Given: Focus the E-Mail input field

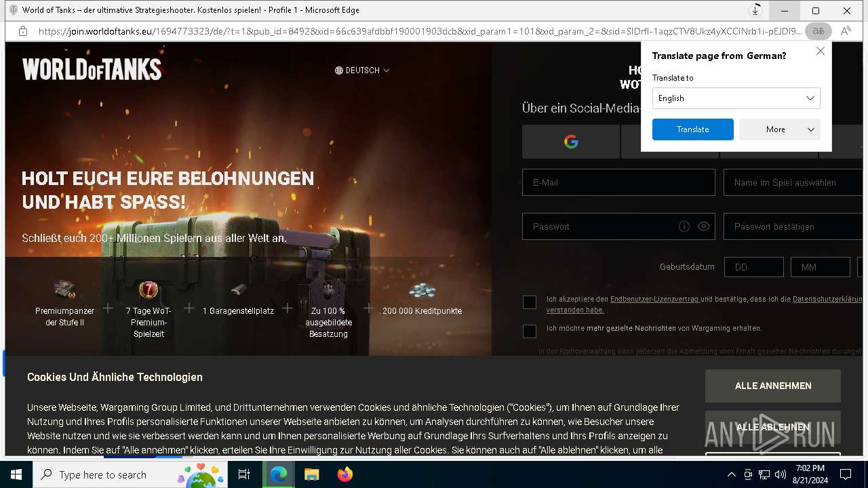Looking at the screenshot, I should pyautogui.click(x=618, y=182).
